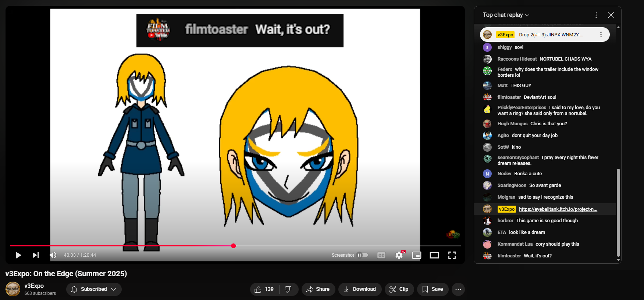
Task: Mute the video volume
Action: click(53, 255)
